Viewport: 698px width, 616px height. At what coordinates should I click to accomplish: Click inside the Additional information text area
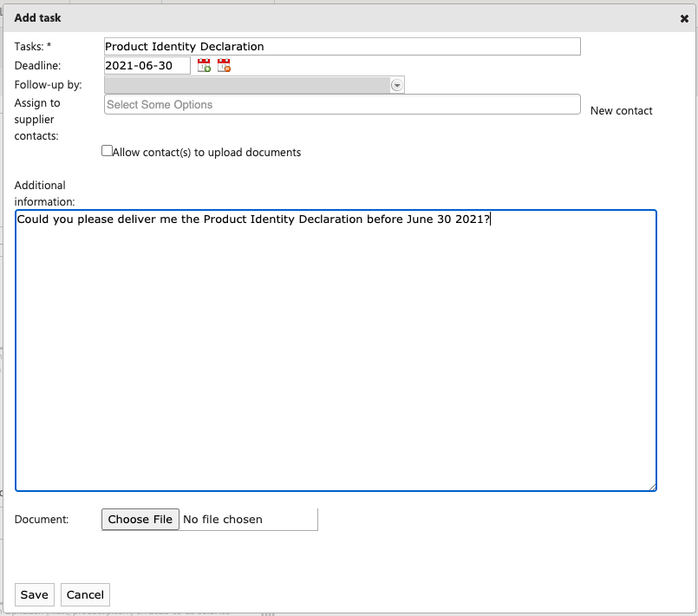(336, 351)
